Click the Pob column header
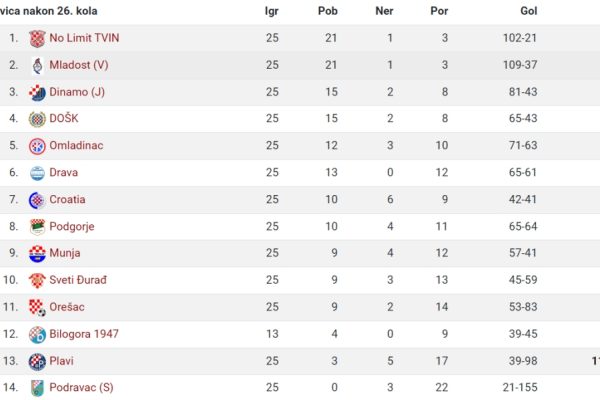 (x=328, y=11)
